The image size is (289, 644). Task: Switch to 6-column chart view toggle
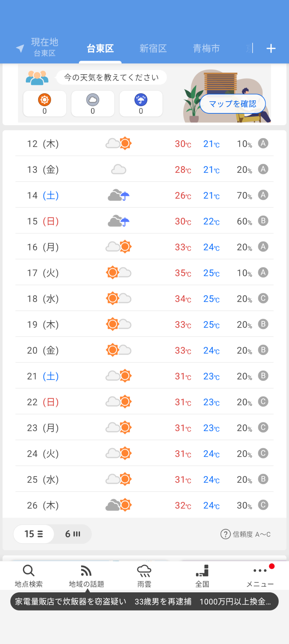73,534
